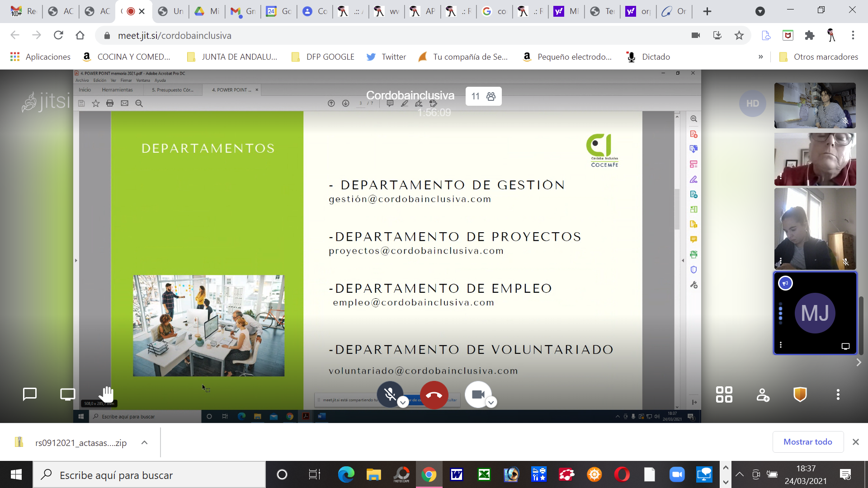This screenshot has height=488, width=868.
Task: Toggle the camera on or off
Action: tap(478, 394)
